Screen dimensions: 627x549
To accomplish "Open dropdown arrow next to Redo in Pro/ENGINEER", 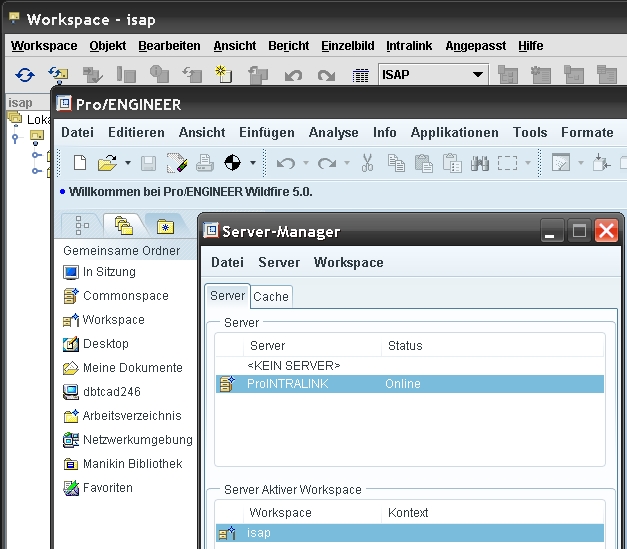I will pyautogui.click(x=347, y=163).
